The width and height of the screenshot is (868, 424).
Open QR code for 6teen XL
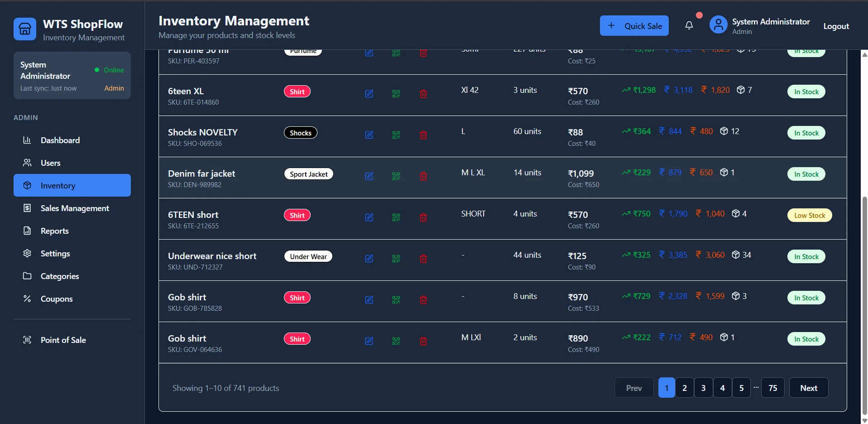coord(396,94)
